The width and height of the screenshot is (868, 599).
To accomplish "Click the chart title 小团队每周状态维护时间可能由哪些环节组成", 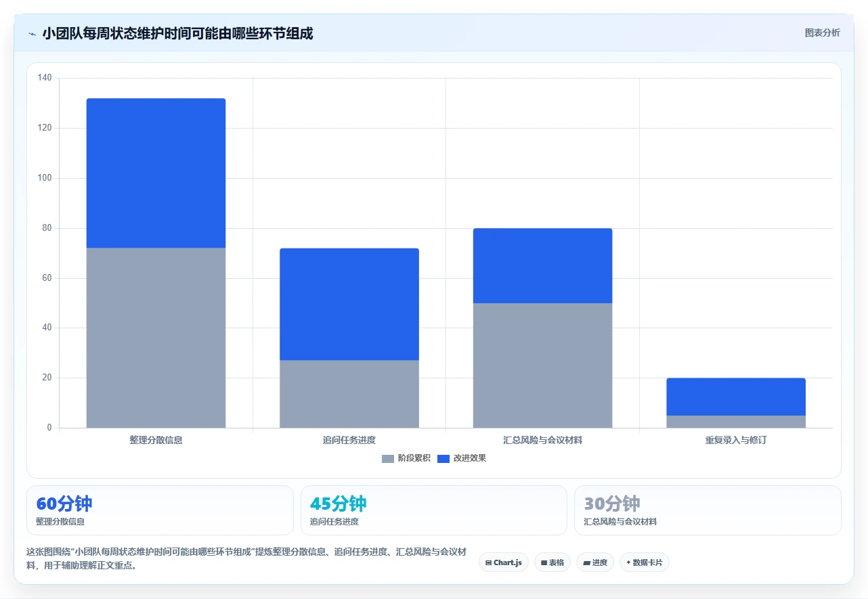I will click(177, 33).
